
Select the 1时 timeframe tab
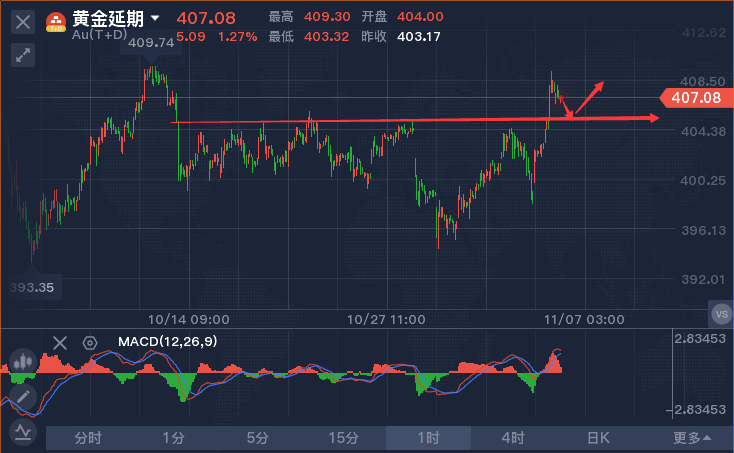point(428,438)
